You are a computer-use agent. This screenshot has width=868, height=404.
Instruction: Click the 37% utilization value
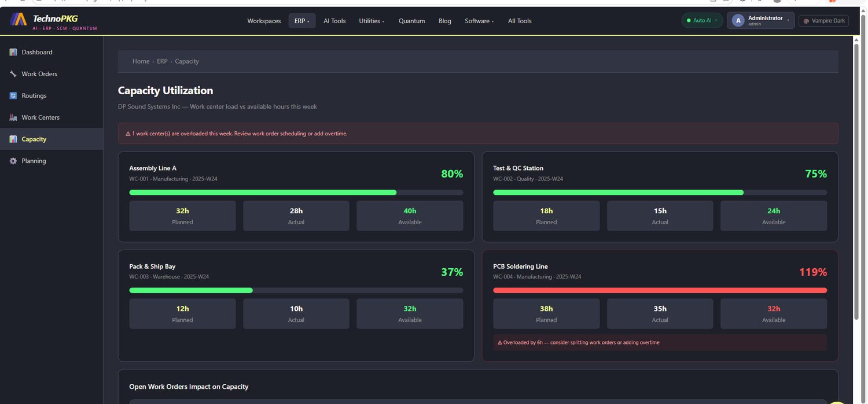(452, 272)
